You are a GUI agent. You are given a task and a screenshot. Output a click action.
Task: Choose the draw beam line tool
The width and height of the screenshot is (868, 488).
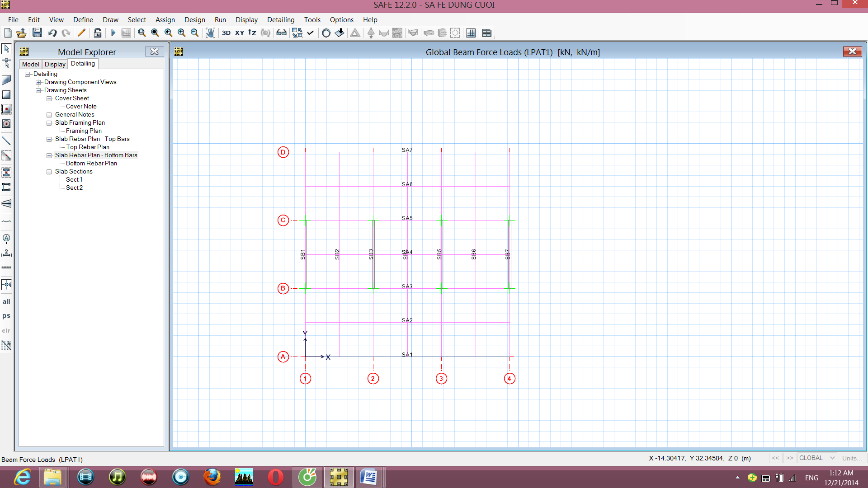coord(6,141)
